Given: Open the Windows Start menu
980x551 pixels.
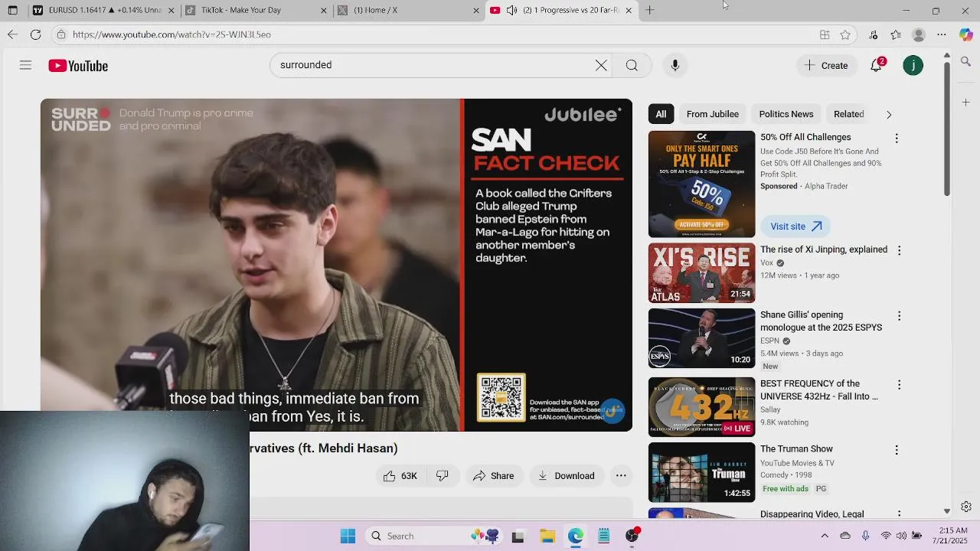Looking at the screenshot, I should click(x=348, y=536).
